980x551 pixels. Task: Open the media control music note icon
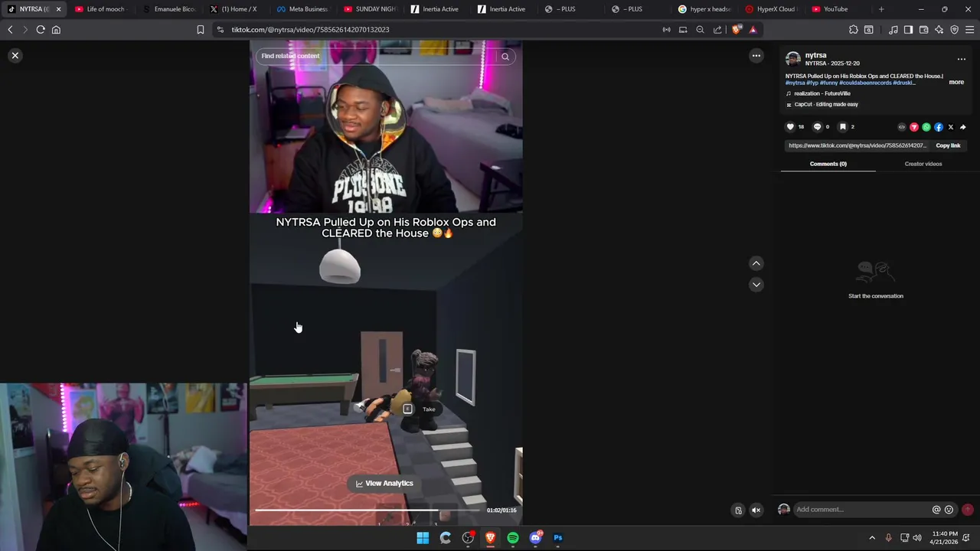coord(893,29)
